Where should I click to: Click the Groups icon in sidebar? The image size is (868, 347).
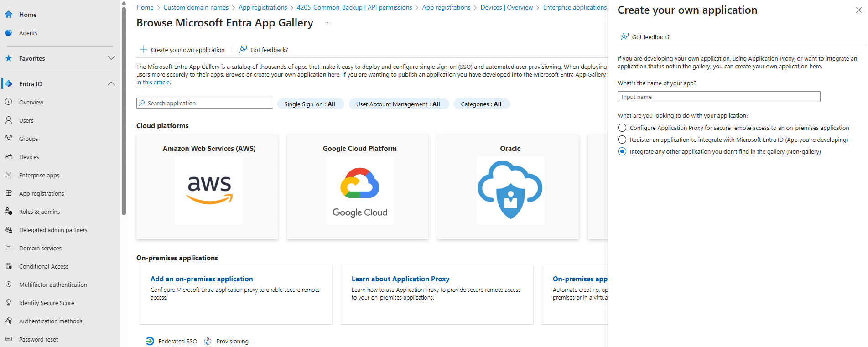coord(9,139)
